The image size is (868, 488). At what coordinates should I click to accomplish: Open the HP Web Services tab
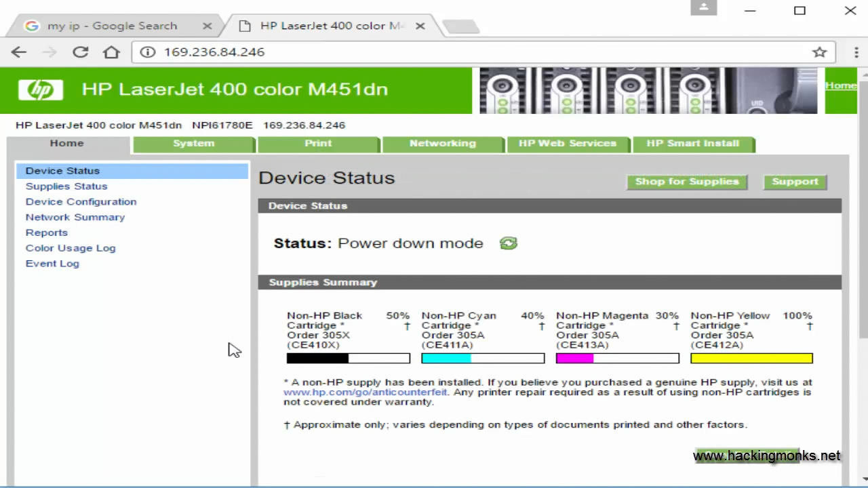click(568, 144)
